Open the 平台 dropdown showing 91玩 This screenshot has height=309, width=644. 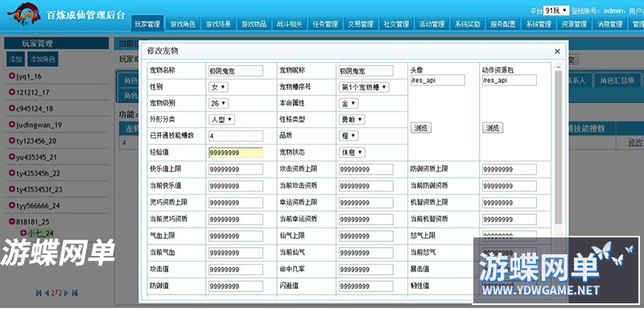[555, 10]
